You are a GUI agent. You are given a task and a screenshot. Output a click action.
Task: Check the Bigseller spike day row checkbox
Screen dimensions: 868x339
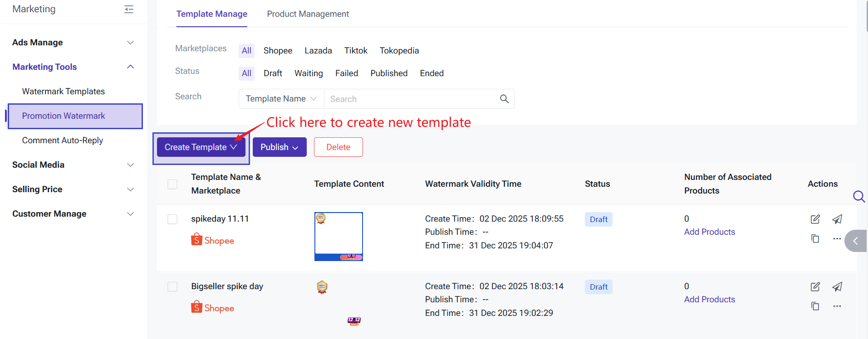point(172,287)
